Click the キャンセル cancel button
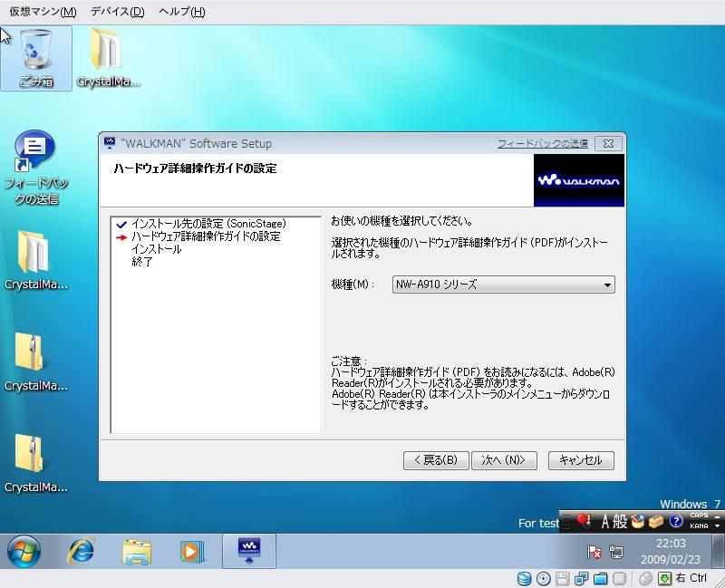The height and width of the screenshot is (588, 725). coord(581,460)
